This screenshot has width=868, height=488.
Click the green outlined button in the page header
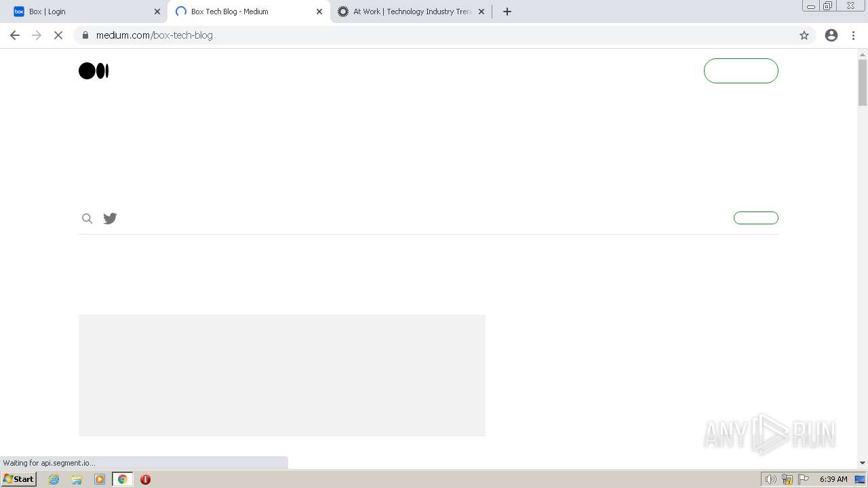click(741, 70)
